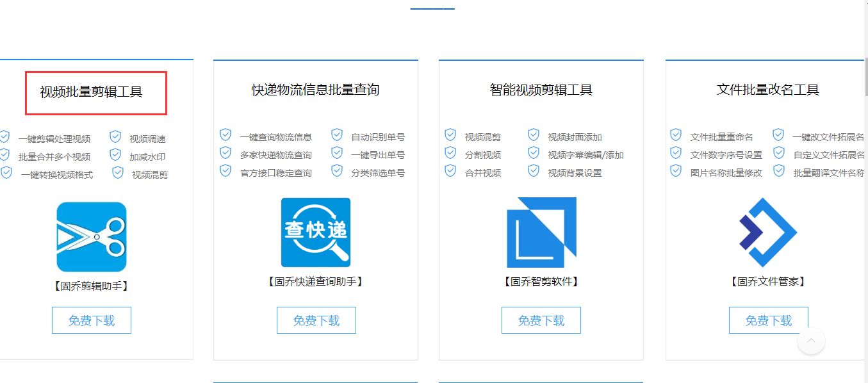Click shield icon beside 合并视频
Viewport: 868px width, 383px height.
pos(450,170)
